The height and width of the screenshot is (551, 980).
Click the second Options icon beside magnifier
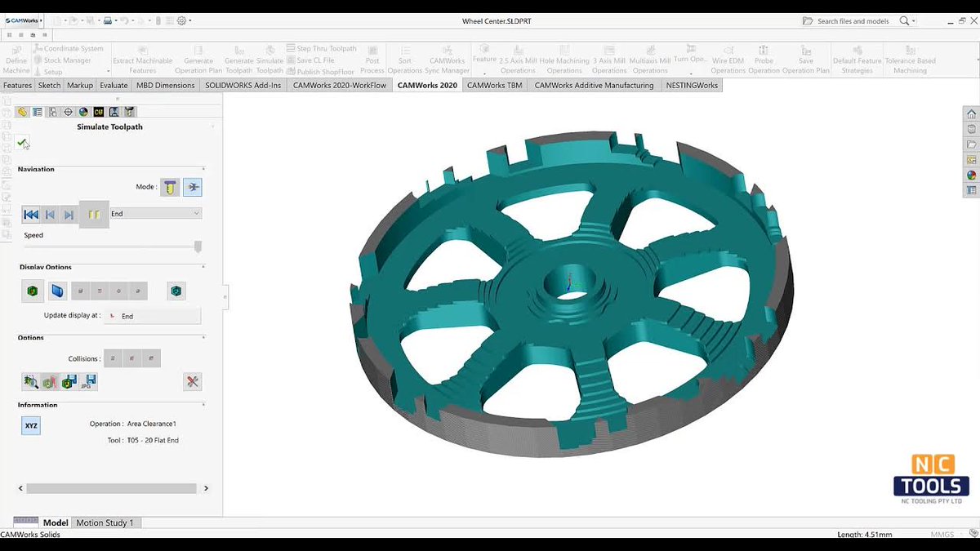[50, 381]
